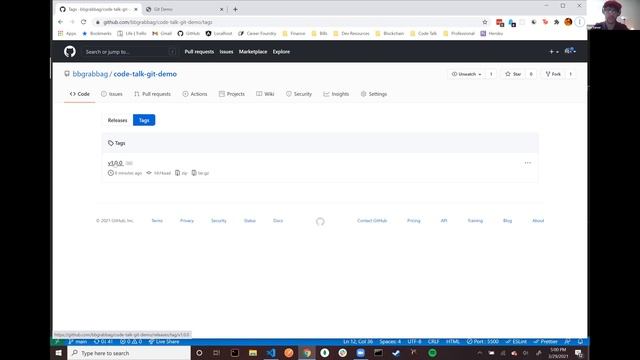
Task: Switch to the Settings tab
Action: (374, 94)
